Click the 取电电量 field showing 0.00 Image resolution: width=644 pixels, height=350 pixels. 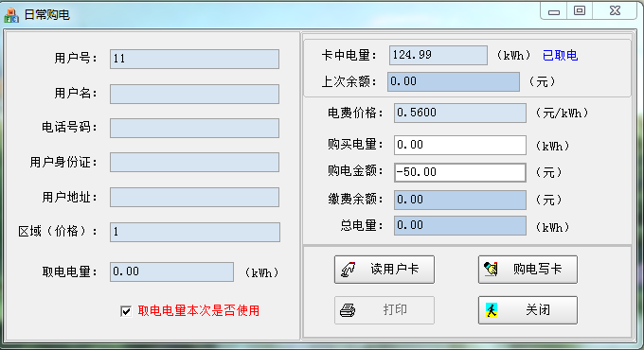171,272
